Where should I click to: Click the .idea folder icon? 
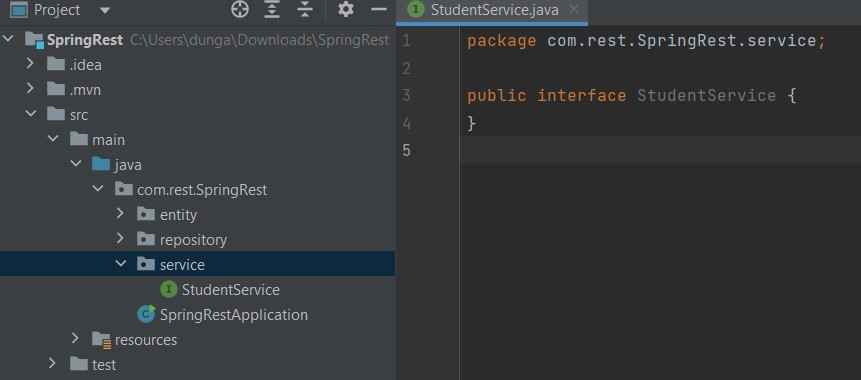56,64
